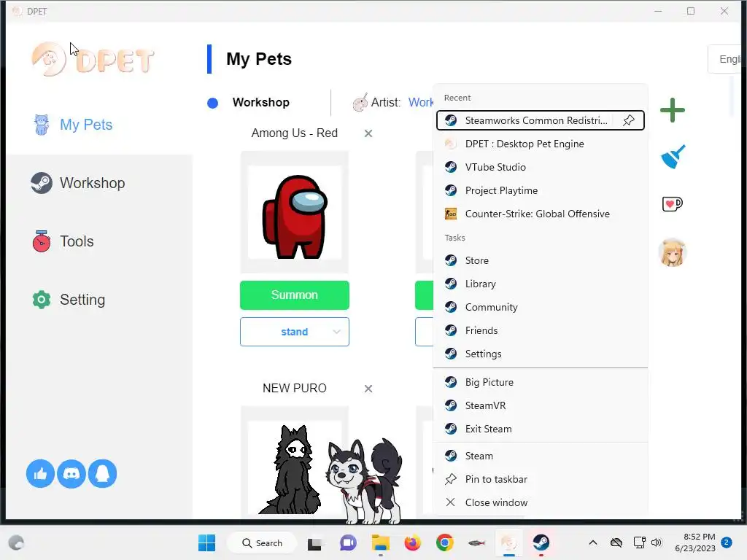The width and height of the screenshot is (747, 560).
Task: Click the green plus add pet icon
Action: tap(672, 110)
